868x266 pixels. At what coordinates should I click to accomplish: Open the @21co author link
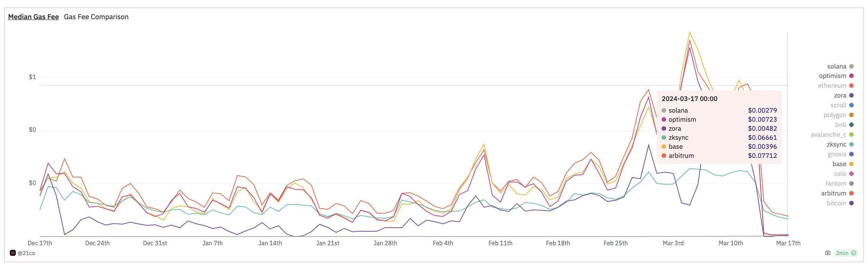[x=26, y=253]
